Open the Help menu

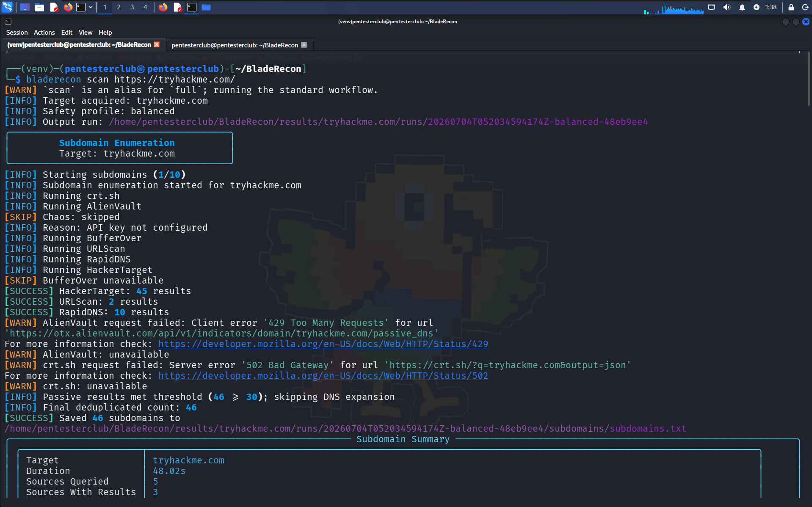(105, 33)
